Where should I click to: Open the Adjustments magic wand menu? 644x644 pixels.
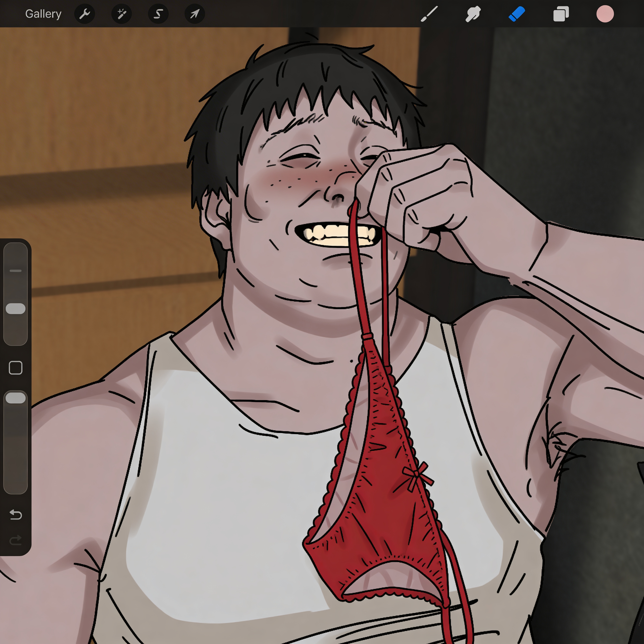[121, 14]
